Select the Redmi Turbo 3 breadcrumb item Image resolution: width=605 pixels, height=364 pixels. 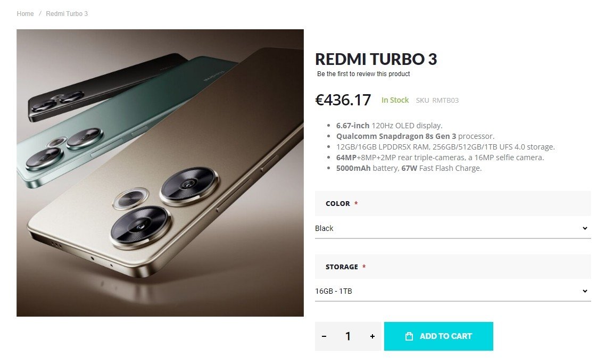67,14
